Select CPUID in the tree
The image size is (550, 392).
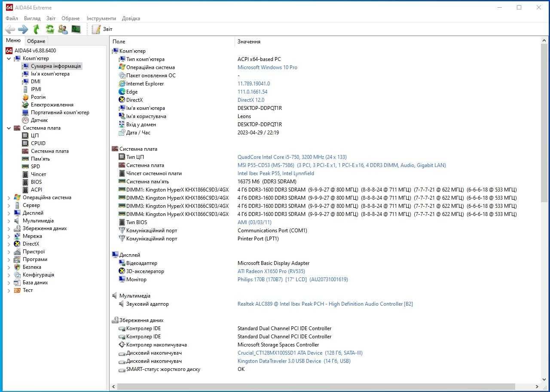click(38, 143)
